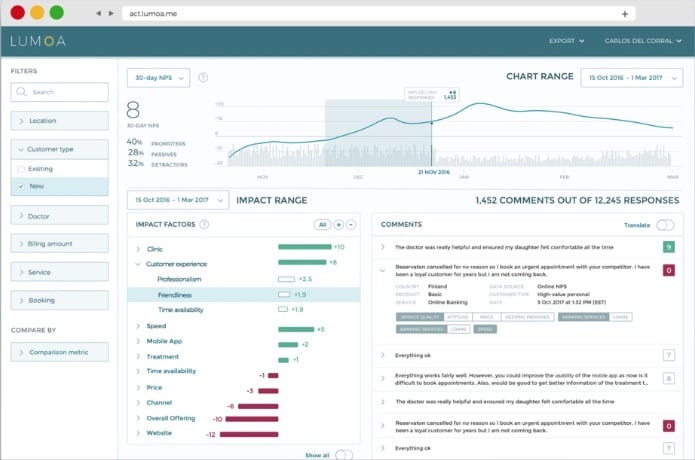Open the Export menu
695x460 pixels.
tap(566, 41)
